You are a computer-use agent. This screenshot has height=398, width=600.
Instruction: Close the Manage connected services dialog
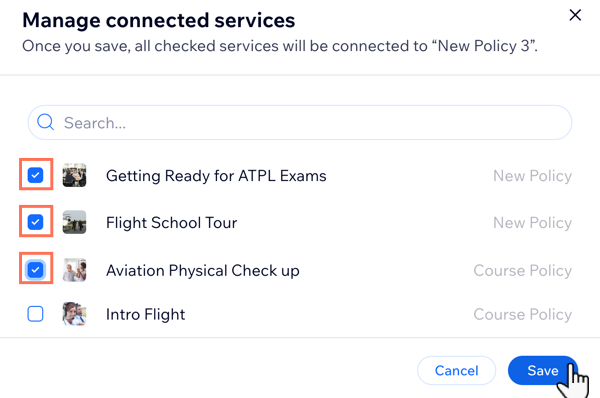575,15
